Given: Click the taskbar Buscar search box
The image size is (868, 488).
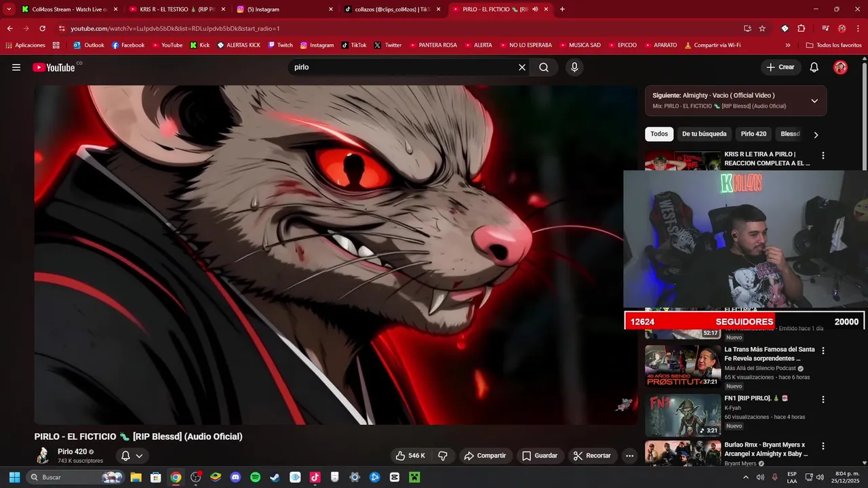Looking at the screenshot, I should (76, 477).
